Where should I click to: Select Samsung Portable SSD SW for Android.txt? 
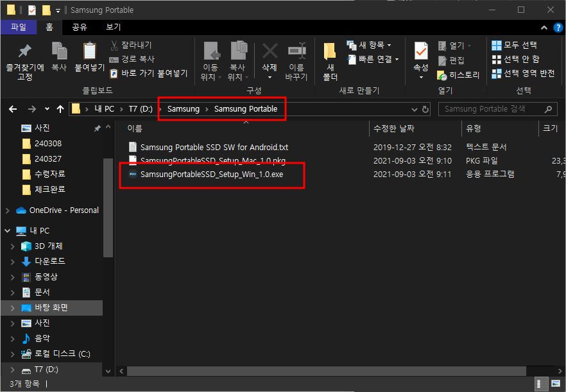point(214,148)
